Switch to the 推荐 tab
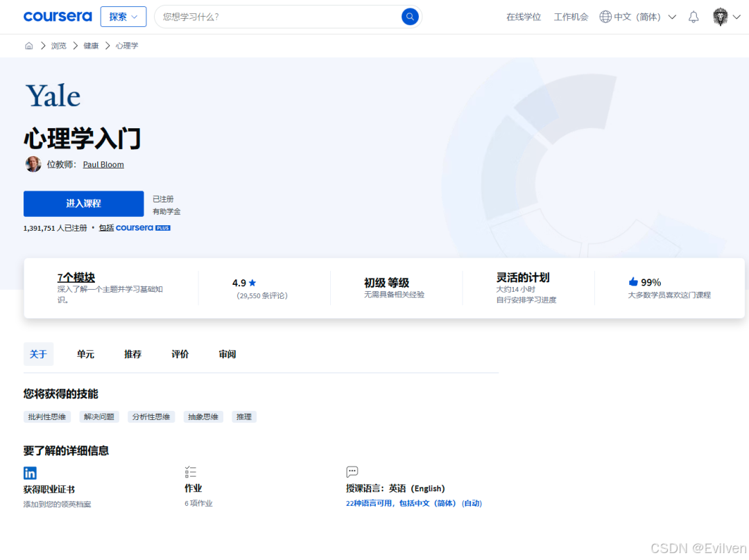 [132, 354]
